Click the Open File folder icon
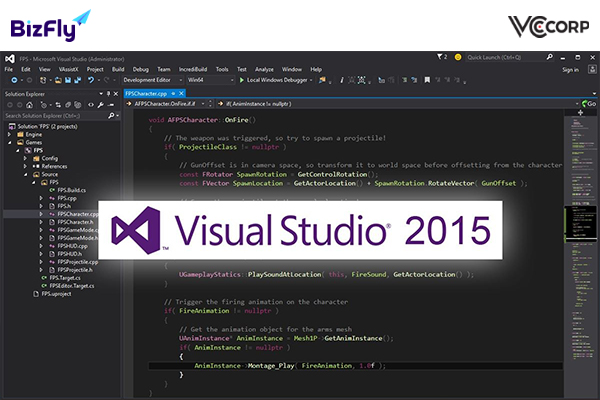600x400 pixels. (x=58, y=80)
